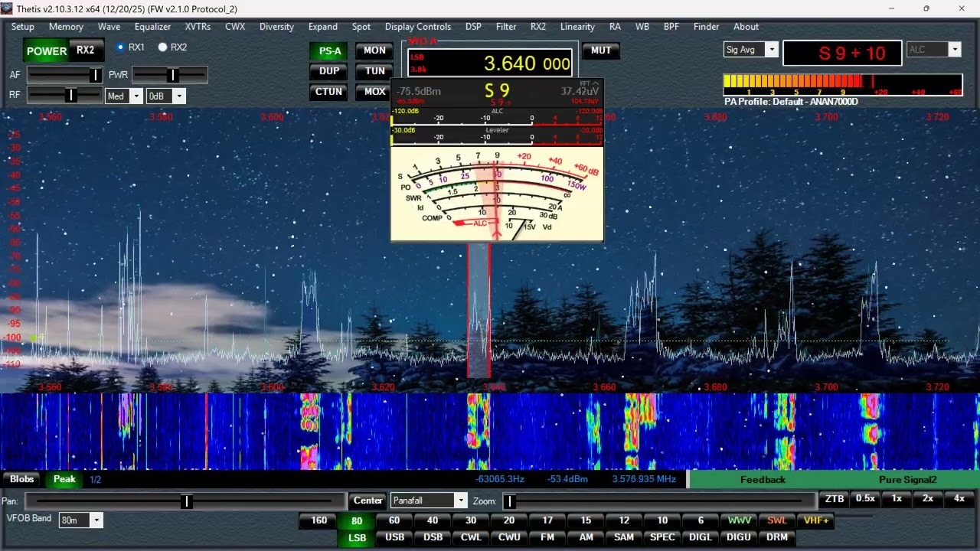Toggle the TUN tune button
Screen dimensions: 980x551
374,71
